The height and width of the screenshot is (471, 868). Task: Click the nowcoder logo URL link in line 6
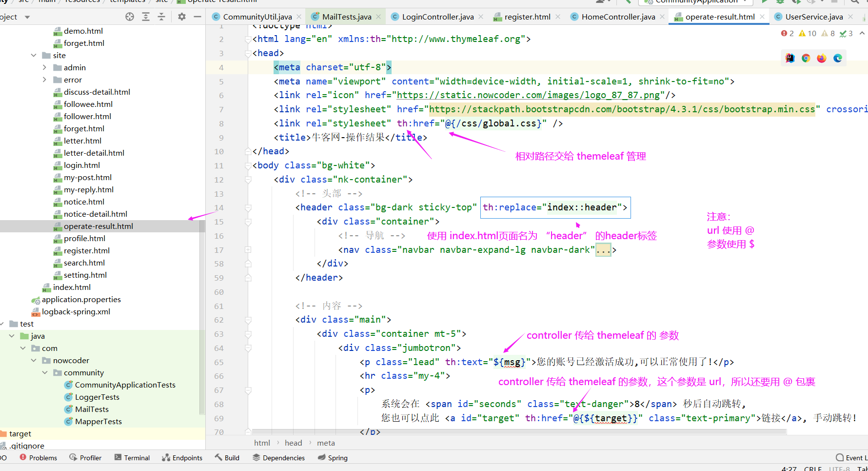[528, 95]
